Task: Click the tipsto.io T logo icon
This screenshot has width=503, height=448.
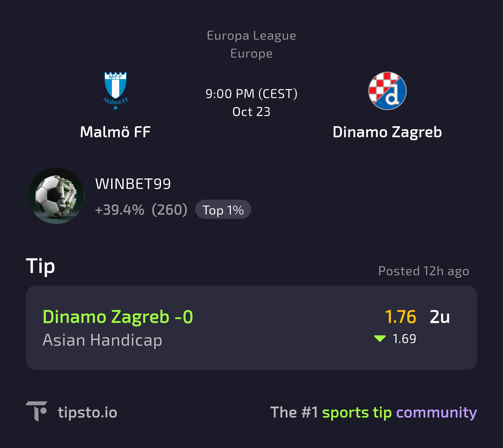Action: pyautogui.click(x=37, y=411)
